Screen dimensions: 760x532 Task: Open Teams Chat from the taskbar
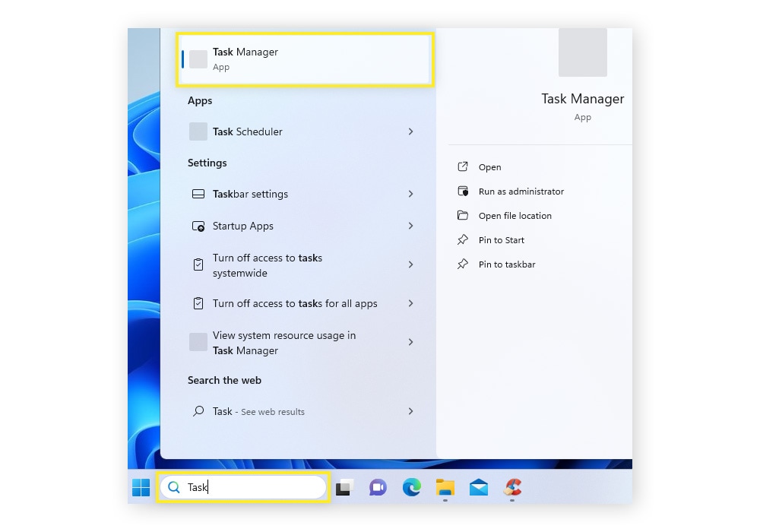(x=378, y=487)
